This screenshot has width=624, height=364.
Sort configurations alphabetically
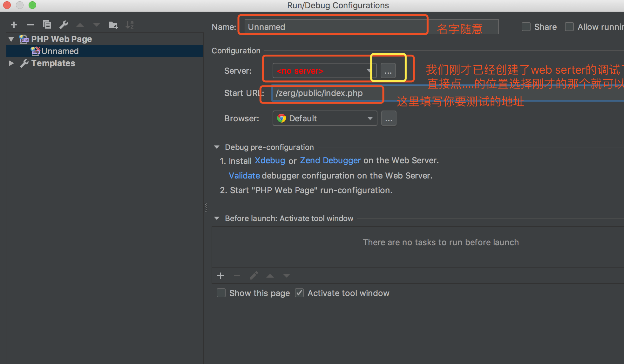[130, 25]
